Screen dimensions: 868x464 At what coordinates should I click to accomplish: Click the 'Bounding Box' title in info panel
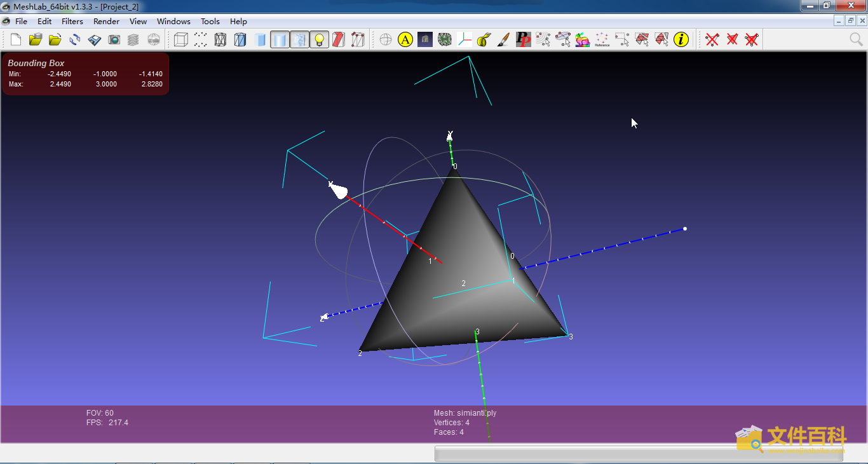(x=36, y=63)
